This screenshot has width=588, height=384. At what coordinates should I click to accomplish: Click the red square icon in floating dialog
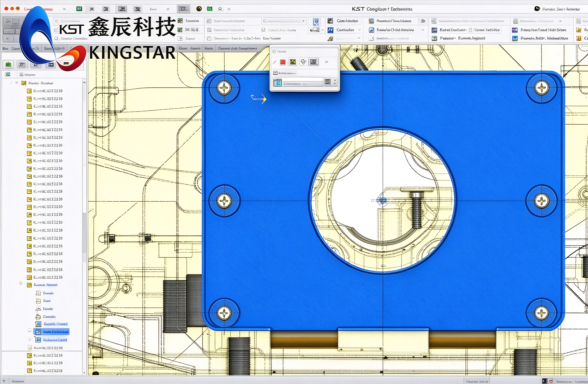click(283, 62)
